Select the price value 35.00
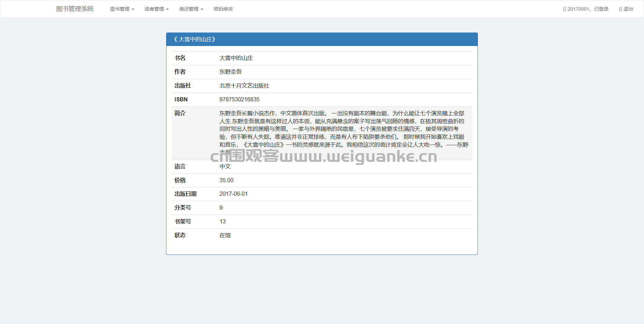644x324 pixels. [x=227, y=180]
